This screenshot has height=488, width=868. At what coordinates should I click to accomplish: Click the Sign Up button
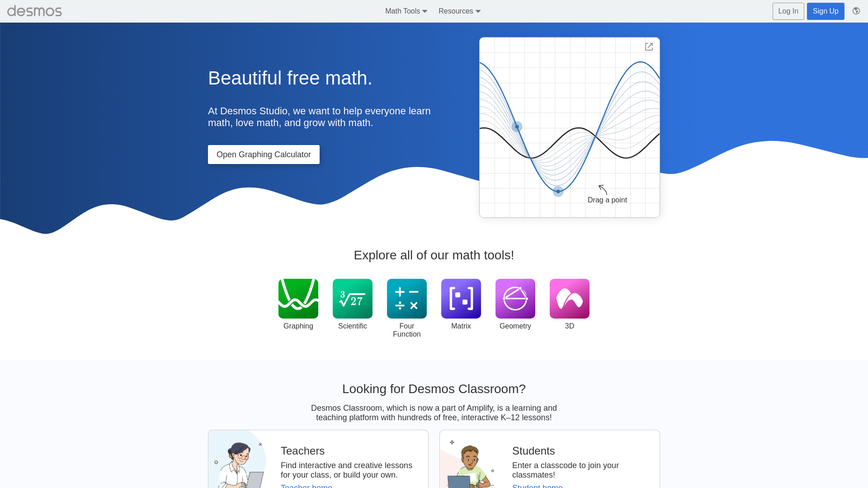point(826,11)
